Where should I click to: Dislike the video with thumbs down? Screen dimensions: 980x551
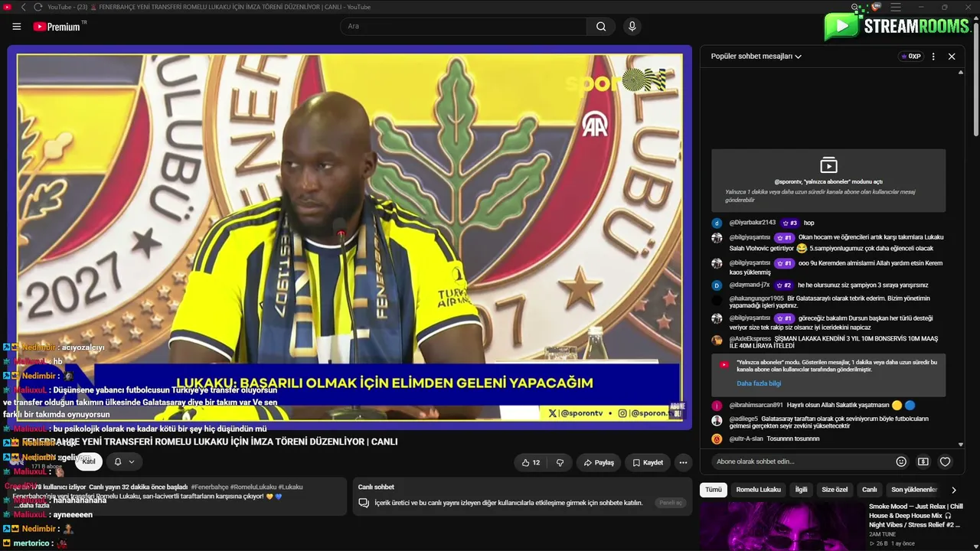point(560,462)
